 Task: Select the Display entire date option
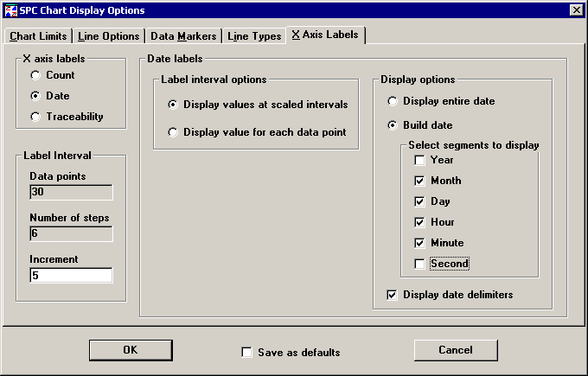(x=393, y=101)
